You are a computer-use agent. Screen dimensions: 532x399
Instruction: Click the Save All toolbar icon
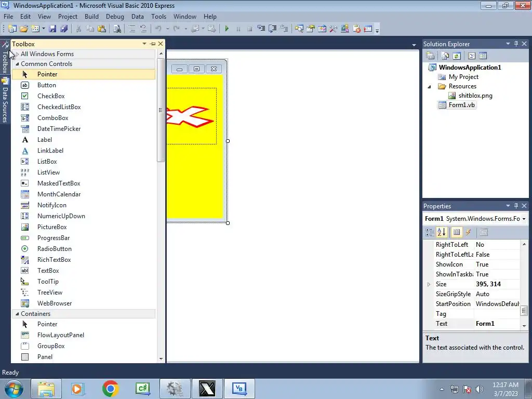pyautogui.click(x=64, y=29)
